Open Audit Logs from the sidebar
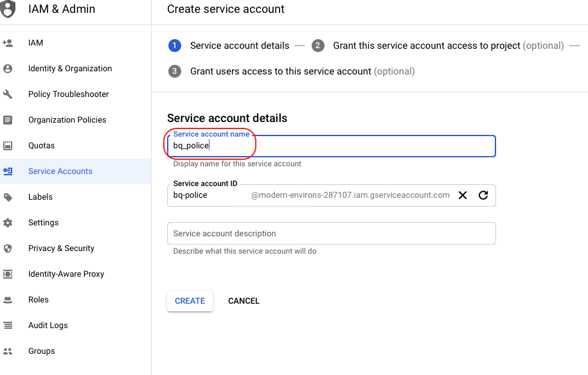Viewport: 588px width, 375px height. click(48, 326)
